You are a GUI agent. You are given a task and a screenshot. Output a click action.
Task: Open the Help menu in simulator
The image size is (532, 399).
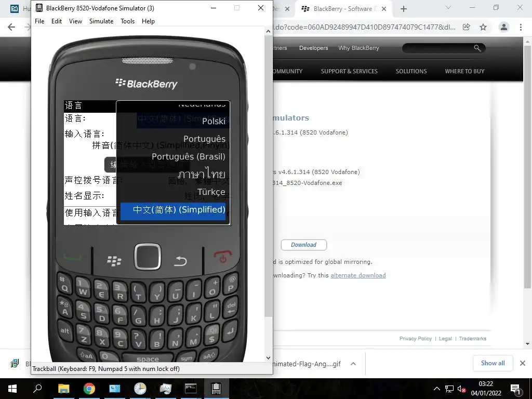point(148,21)
